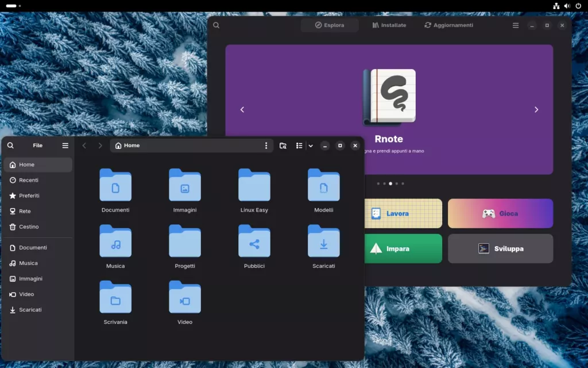Select Home in the Files sidebar

coord(38,164)
